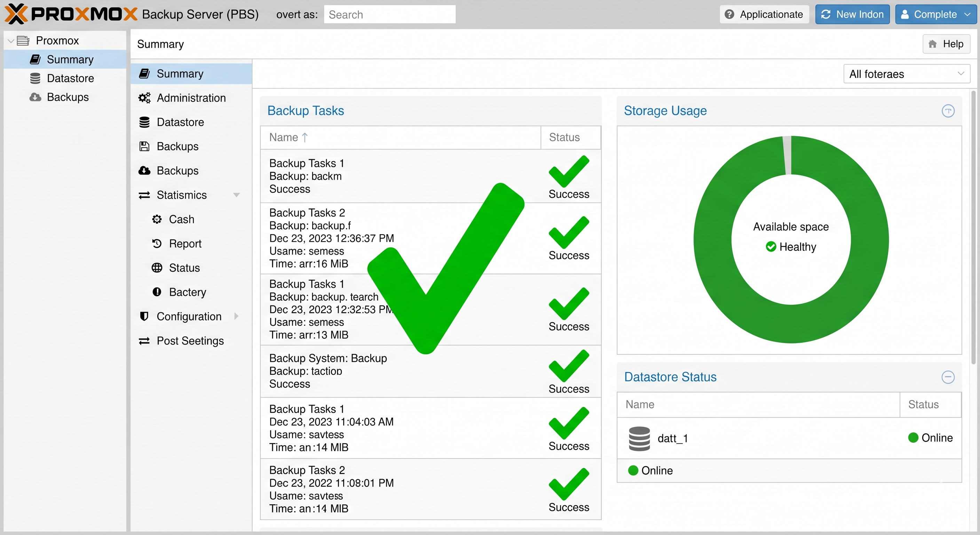Viewport: 980px width, 535px height.
Task: Expand the Configuration submenu arrow
Action: click(236, 316)
